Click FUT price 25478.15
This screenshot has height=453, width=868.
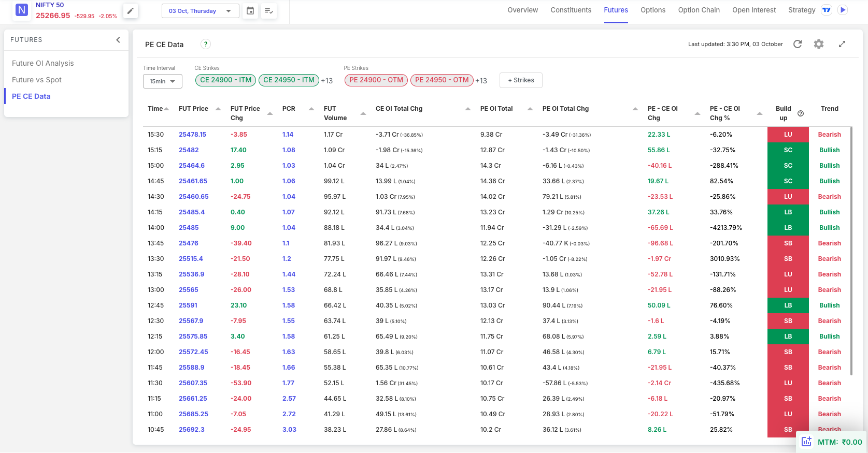[x=192, y=135]
